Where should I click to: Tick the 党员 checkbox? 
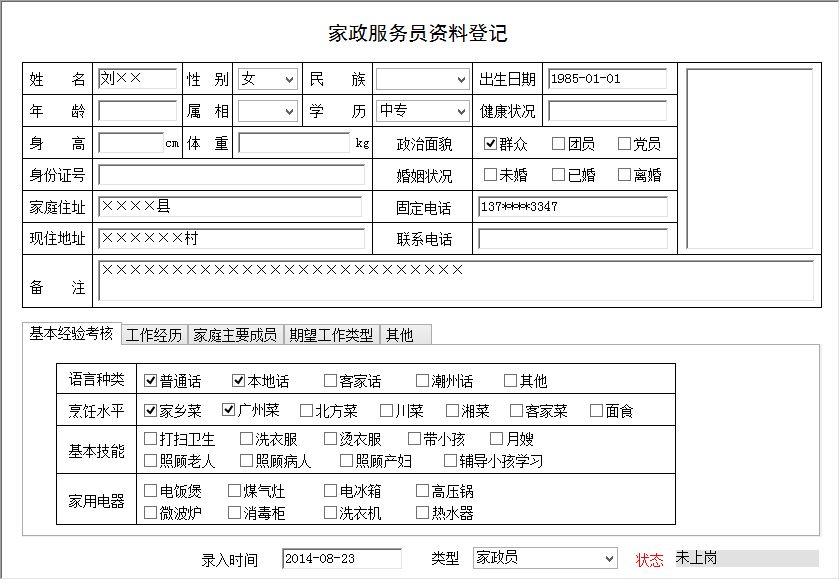click(624, 144)
